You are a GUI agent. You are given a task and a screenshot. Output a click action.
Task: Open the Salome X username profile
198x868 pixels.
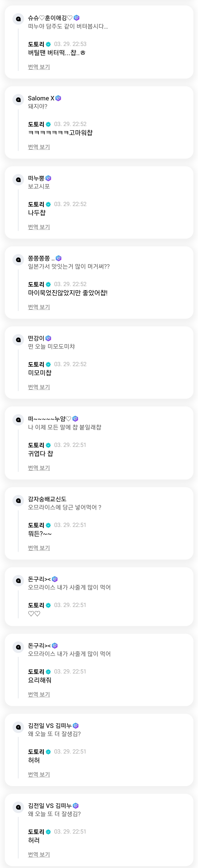tap(41, 98)
